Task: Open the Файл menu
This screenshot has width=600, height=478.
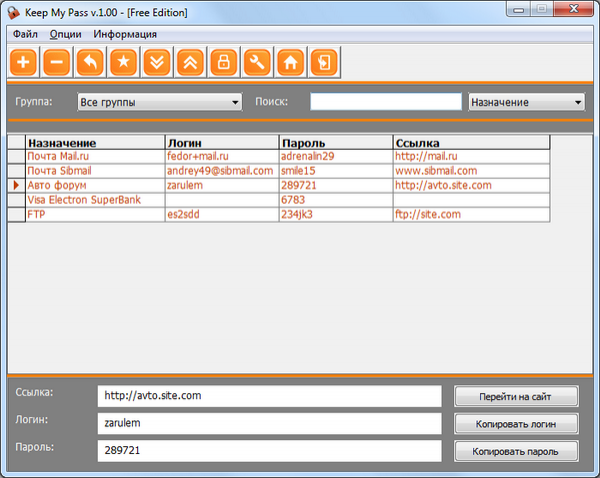Action: tap(26, 34)
